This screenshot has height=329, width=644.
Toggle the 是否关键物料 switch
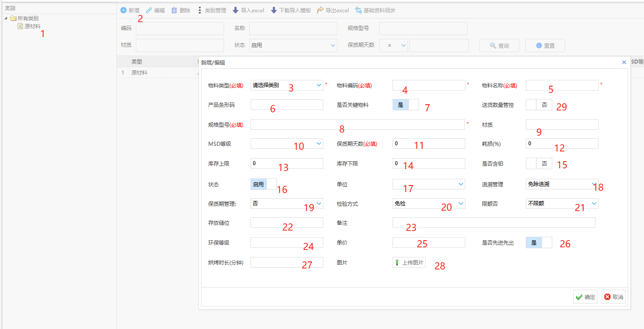[405, 105]
